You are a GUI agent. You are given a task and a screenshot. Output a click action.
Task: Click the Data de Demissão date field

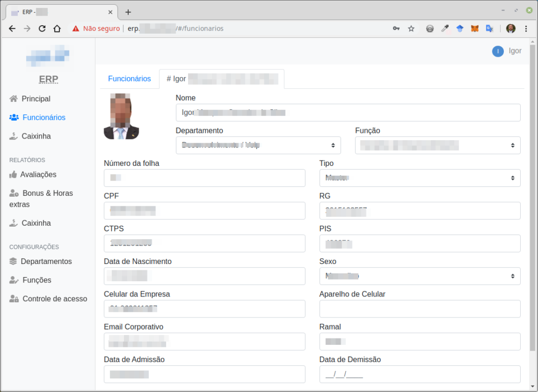(419, 374)
